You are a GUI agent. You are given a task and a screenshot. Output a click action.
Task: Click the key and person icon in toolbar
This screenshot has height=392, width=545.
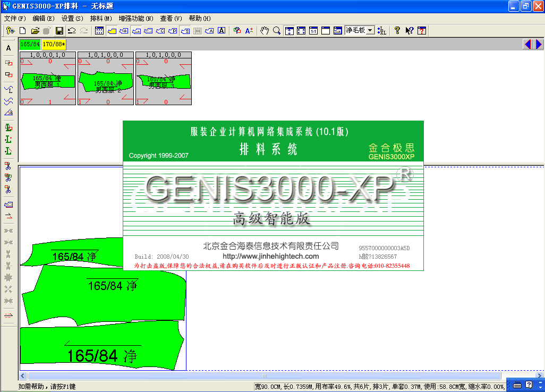coord(11,31)
